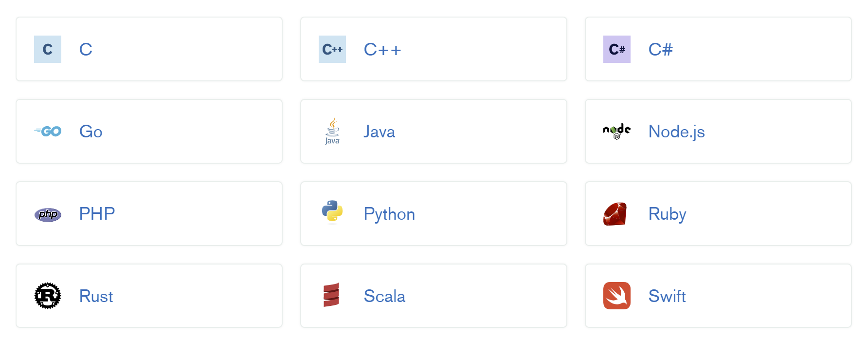Select the Java text link
The image size is (868, 341).
(x=379, y=132)
